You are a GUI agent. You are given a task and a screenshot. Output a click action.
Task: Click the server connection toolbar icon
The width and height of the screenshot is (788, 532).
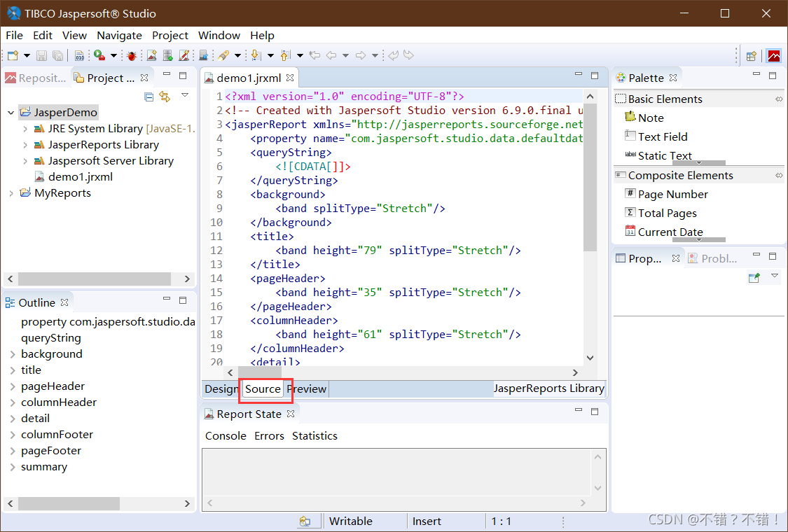(x=204, y=55)
